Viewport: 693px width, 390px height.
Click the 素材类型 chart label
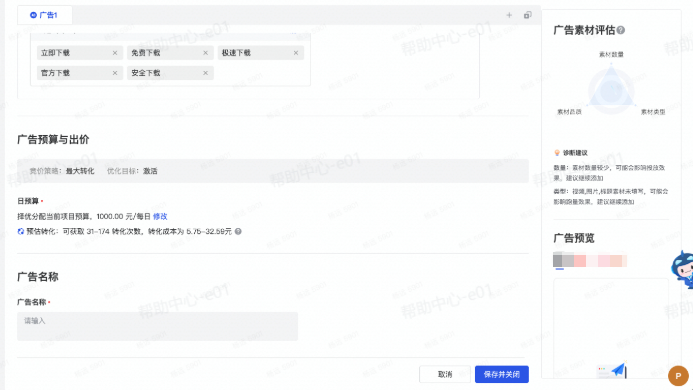tap(653, 112)
